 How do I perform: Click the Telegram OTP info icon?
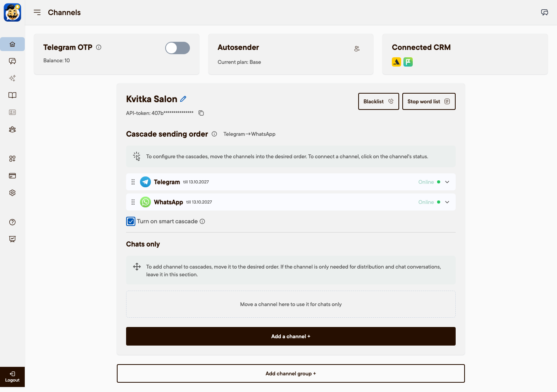point(99,47)
